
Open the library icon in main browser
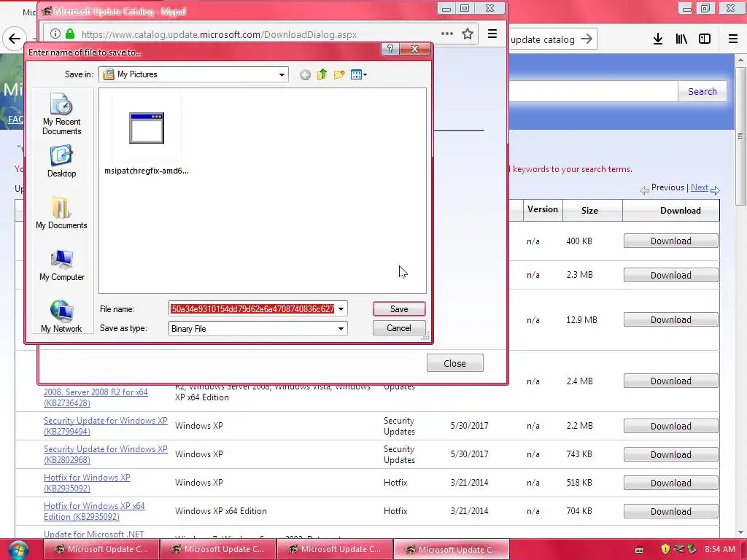pyautogui.click(x=681, y=39)
